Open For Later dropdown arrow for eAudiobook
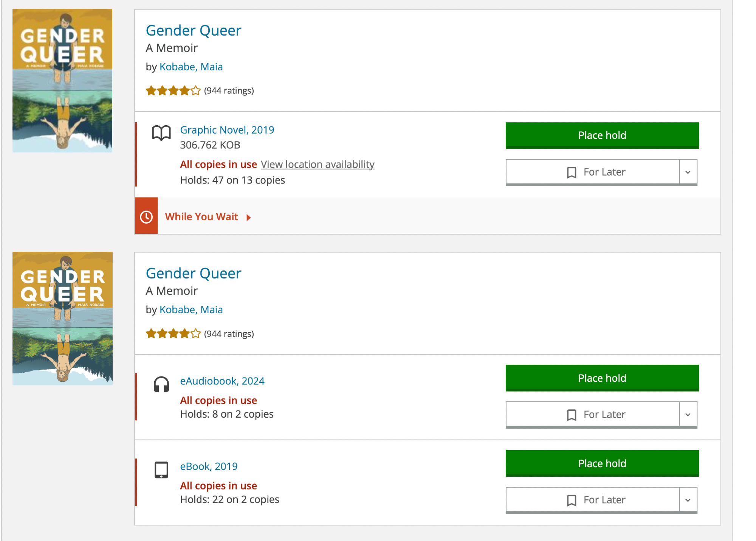756x541 pixels. point(688,415)
